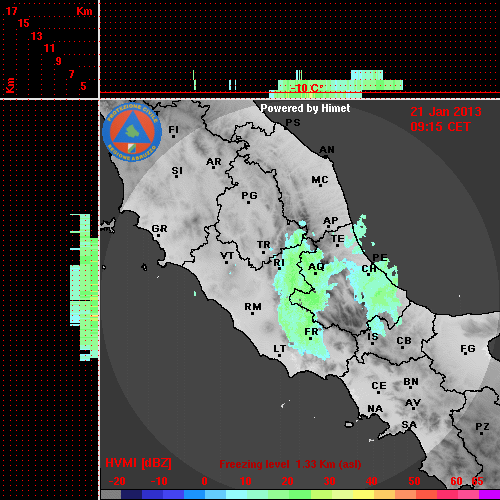Click the PG city label
Image resolution: width=500 pixels, height=500 pixels.
coord(249,195)
